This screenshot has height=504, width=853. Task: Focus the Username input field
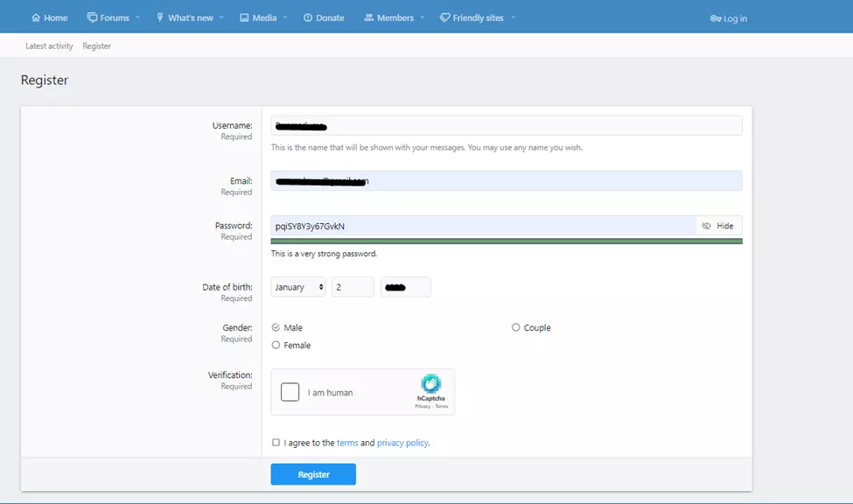coord(507,125)
